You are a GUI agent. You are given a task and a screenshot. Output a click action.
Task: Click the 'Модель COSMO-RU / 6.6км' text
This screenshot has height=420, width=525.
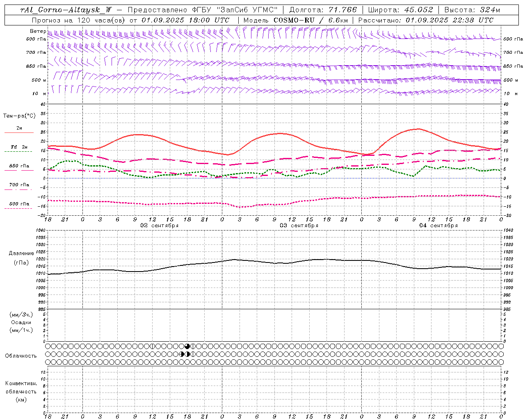(x=295, y=20)
